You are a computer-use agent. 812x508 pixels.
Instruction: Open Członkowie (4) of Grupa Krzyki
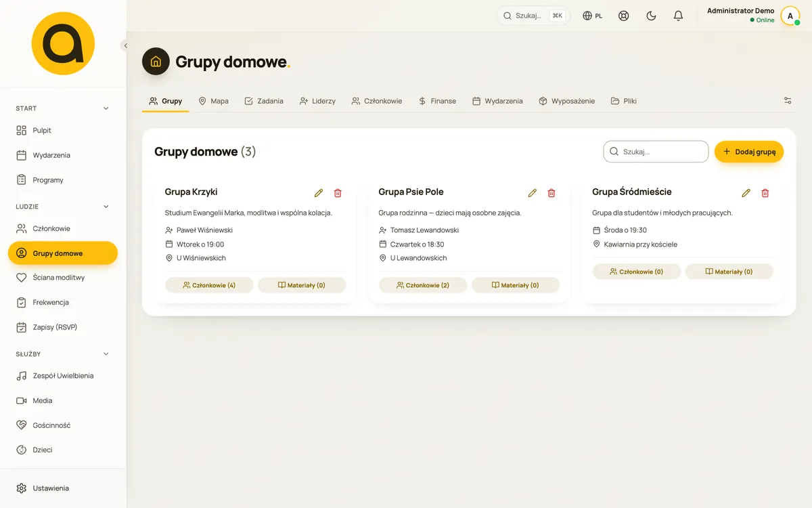coord(209,285)
